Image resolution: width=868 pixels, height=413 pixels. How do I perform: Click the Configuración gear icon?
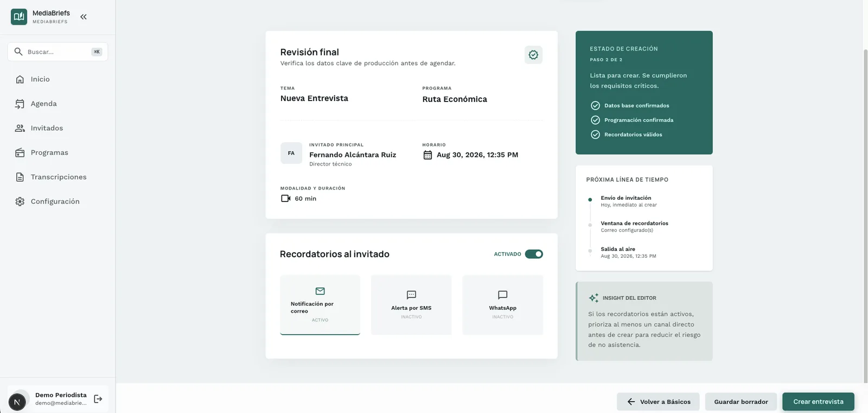(20, 201)
